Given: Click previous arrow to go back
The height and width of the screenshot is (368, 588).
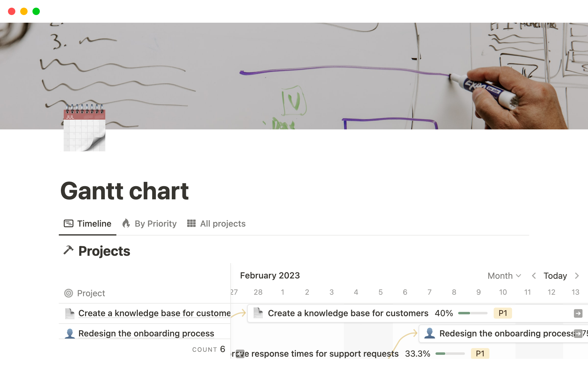Looking at the screenshot, I should click(x=534, y=276).
